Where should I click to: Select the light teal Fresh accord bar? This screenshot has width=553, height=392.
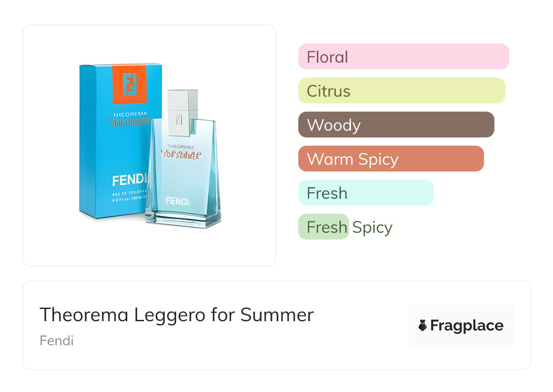(x=365, y=193)
